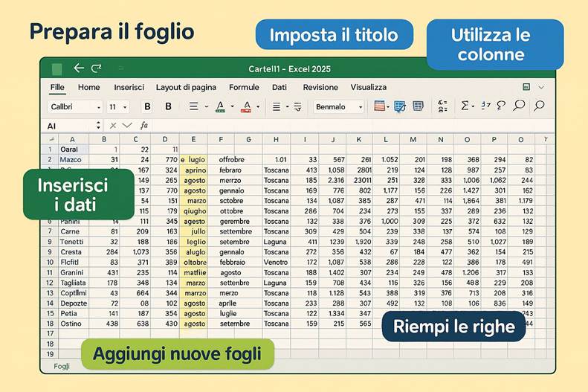Switch to the Formule tab
588x392 pixels.
[244, 87]
